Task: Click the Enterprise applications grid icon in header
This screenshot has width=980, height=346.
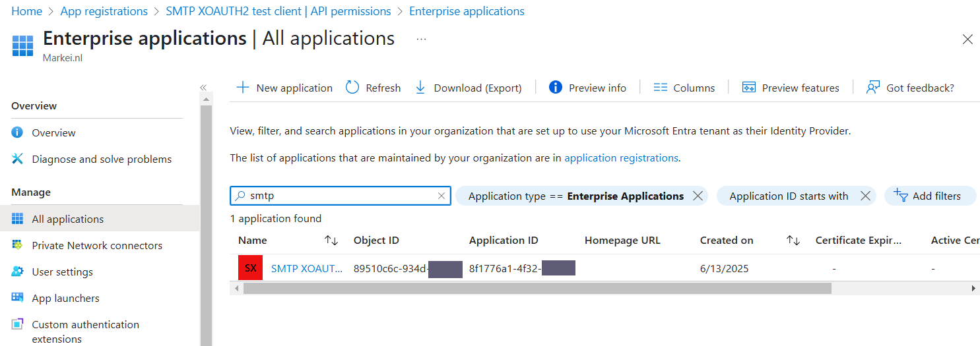Action: click(22, 46)
